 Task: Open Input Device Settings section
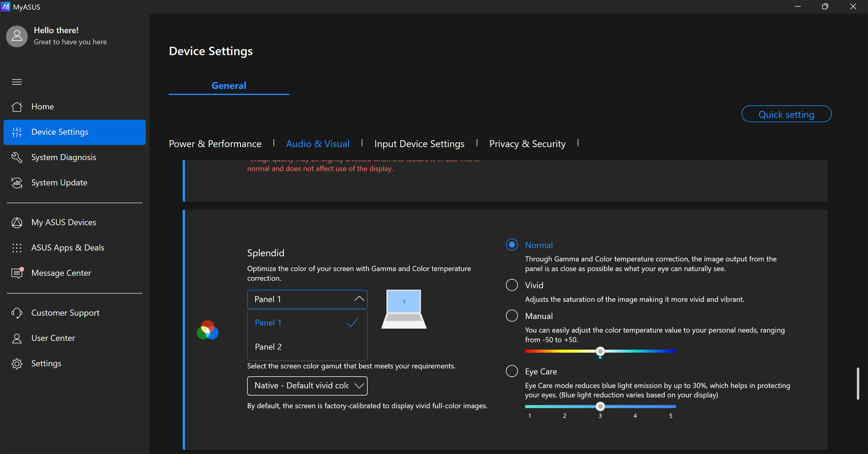coord(419,144)
